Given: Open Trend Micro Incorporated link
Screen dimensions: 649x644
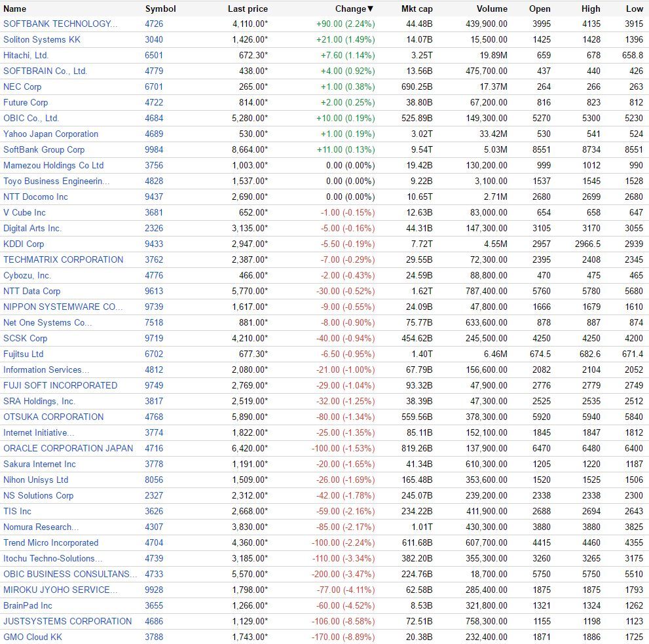Looking at the screenshot, I should [x=51, y=543].
